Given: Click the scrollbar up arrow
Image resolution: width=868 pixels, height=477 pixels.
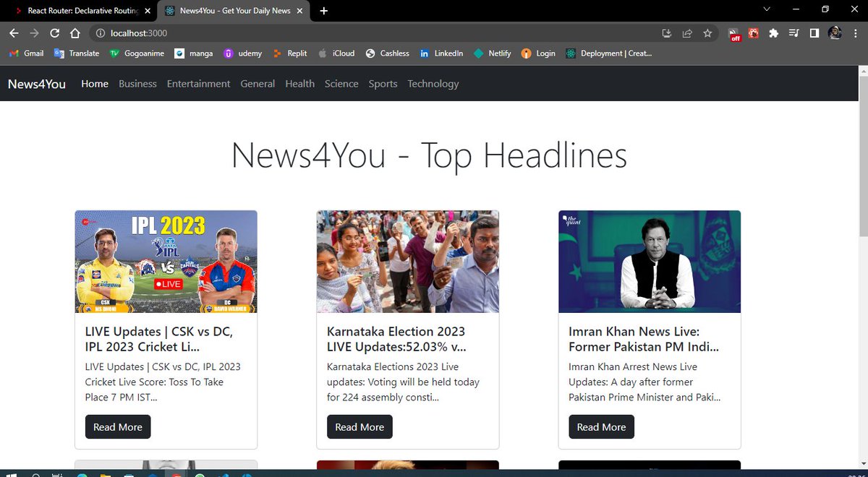Looking at the screenshot, I should pyautogui.click(x=862, y=71).
